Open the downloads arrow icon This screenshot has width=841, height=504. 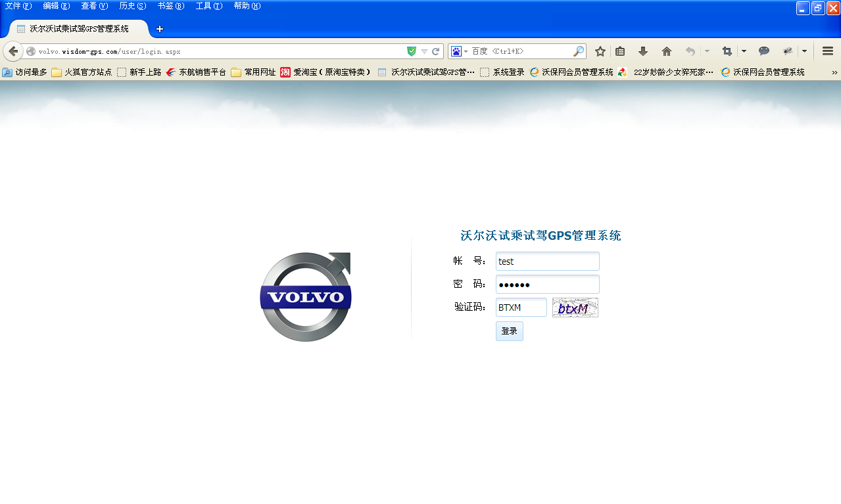point(643,51)
